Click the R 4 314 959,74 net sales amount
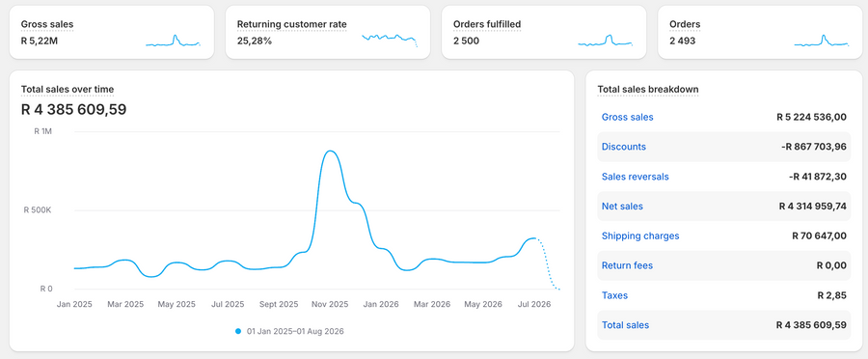Image resolution: width=868 pixels, height=359 pixels. pos(813,207)
